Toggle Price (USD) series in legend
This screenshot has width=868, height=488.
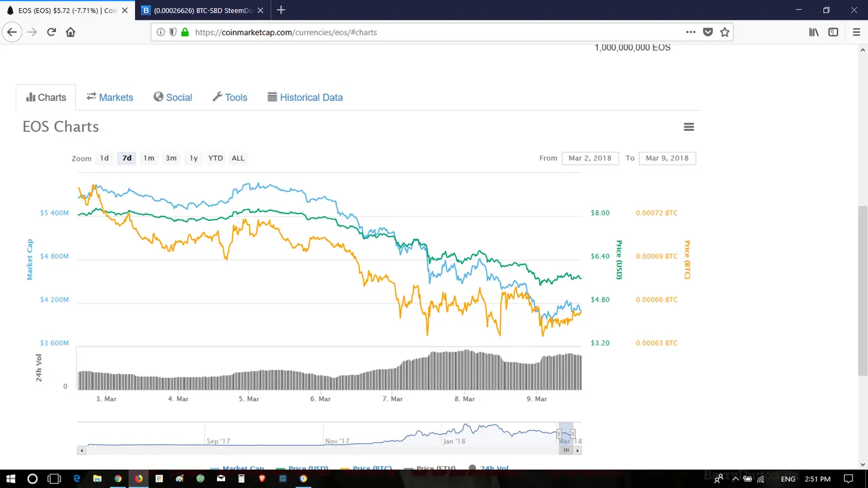(x=301, y=468)
